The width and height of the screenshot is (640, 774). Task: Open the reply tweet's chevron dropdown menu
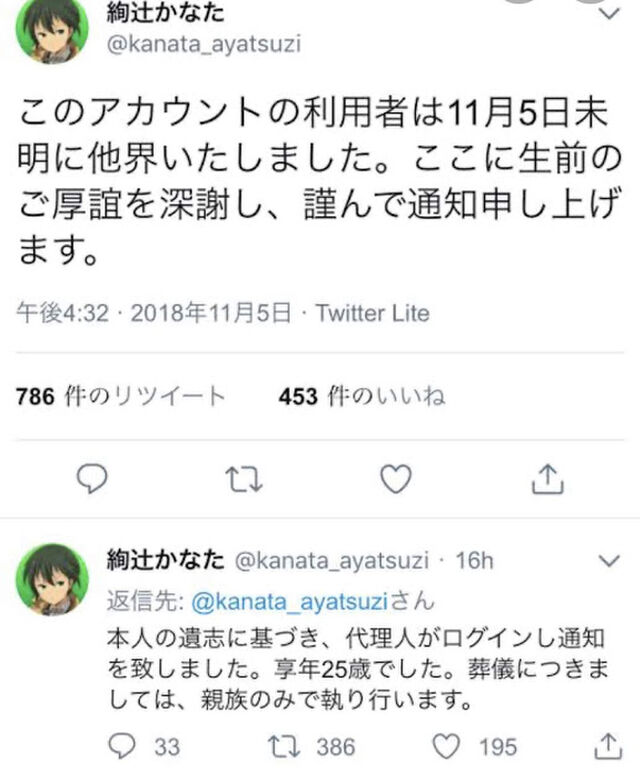pos(609,561)
